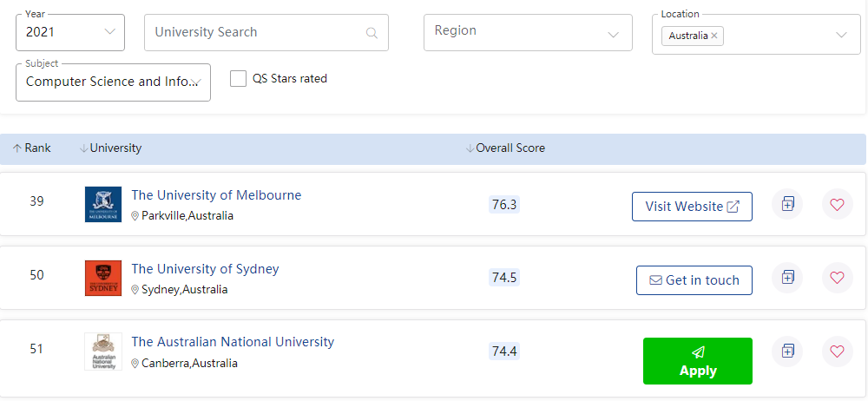Viewport: 868px width, 401px height.
Task: Click the green Apply button
Action: [698, 361]
